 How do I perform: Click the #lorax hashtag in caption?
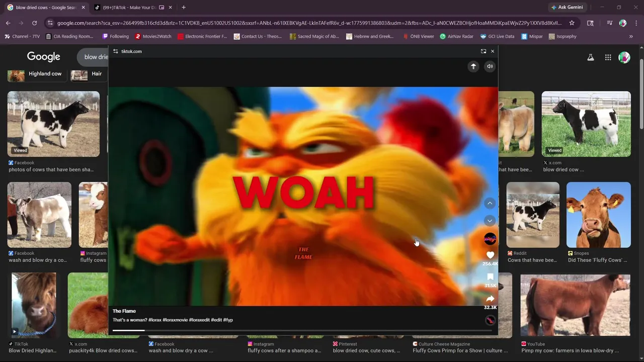[155, 320]
